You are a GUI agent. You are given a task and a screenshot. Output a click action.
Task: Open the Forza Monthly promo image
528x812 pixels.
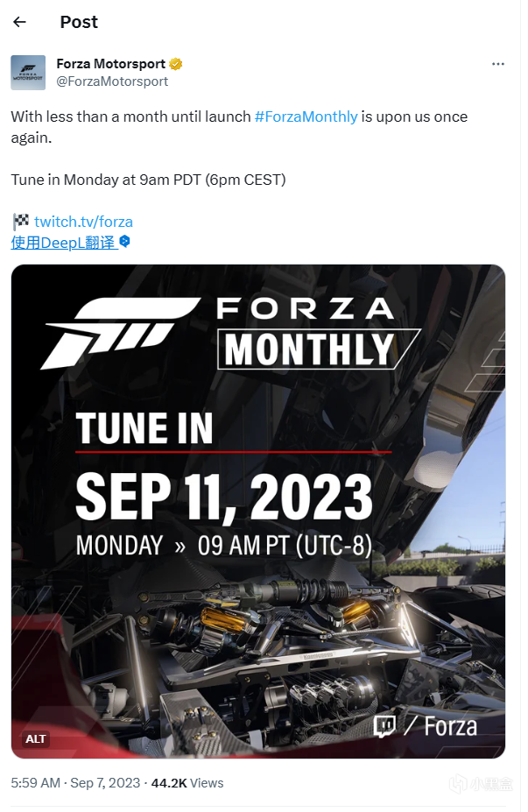(x=258, y=512)
